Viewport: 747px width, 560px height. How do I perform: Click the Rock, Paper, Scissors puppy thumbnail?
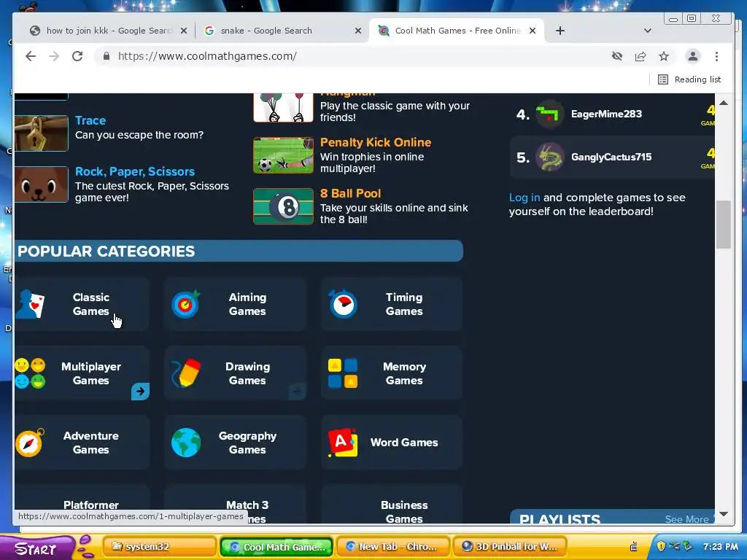click(41, 184)
